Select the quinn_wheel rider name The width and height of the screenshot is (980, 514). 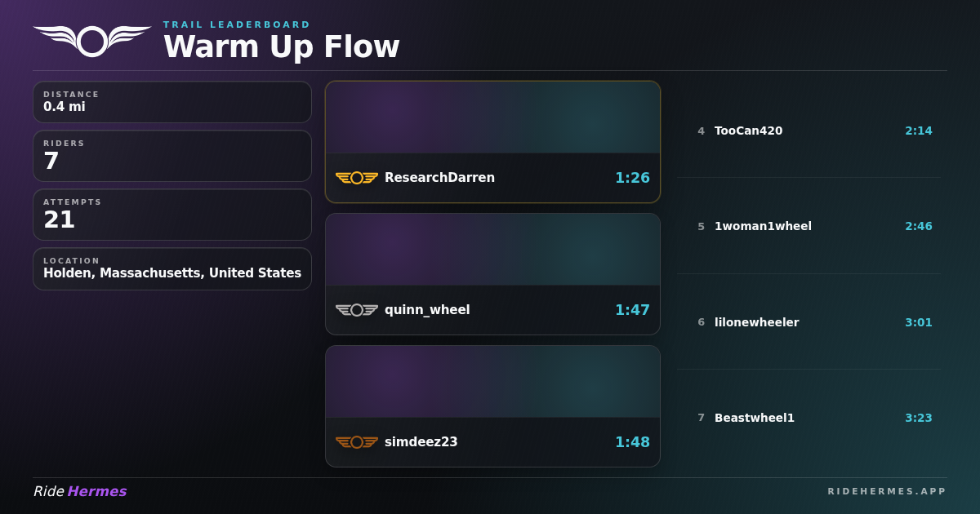(x=427, y=310)
